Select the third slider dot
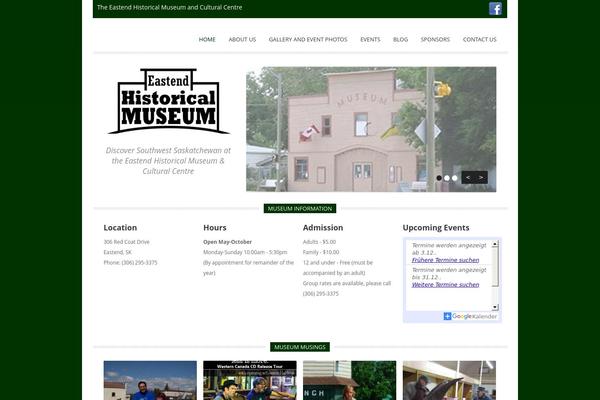 455,178
